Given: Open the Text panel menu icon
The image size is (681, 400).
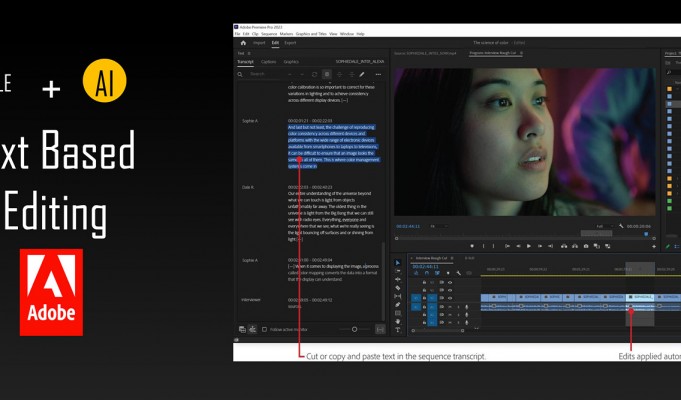Looking at the screenshot, I should [249, 53].
